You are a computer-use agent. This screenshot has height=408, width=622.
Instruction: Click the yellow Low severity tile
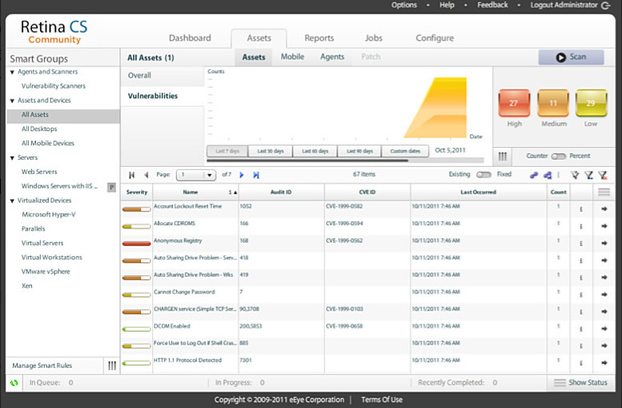point(591,103)
